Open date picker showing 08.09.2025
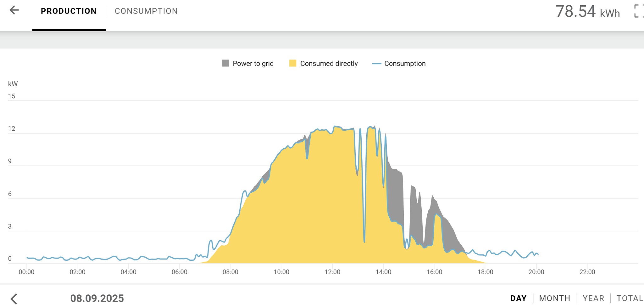644x307 pixels. (97, 298)
